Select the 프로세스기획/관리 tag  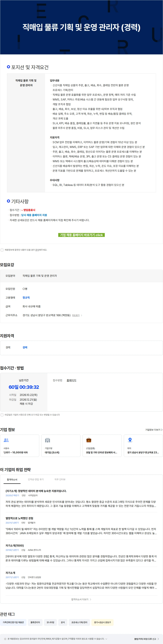(x=79, y=622)
